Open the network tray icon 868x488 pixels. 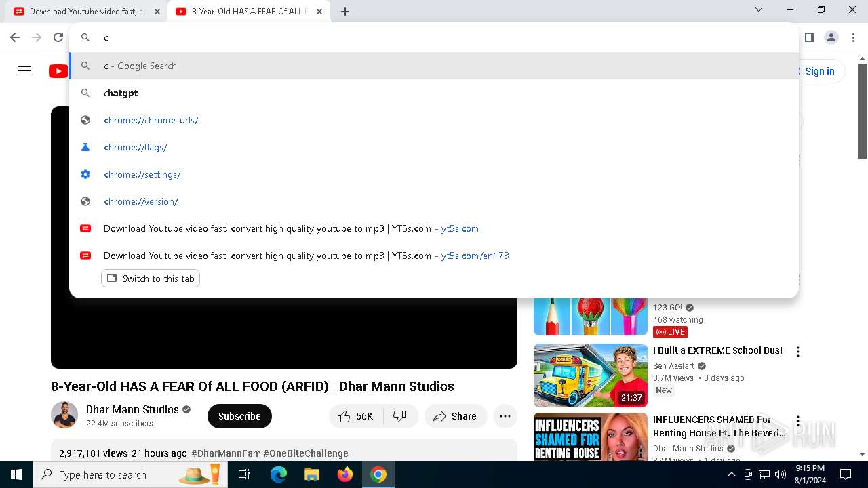click(x=764, y=474)
